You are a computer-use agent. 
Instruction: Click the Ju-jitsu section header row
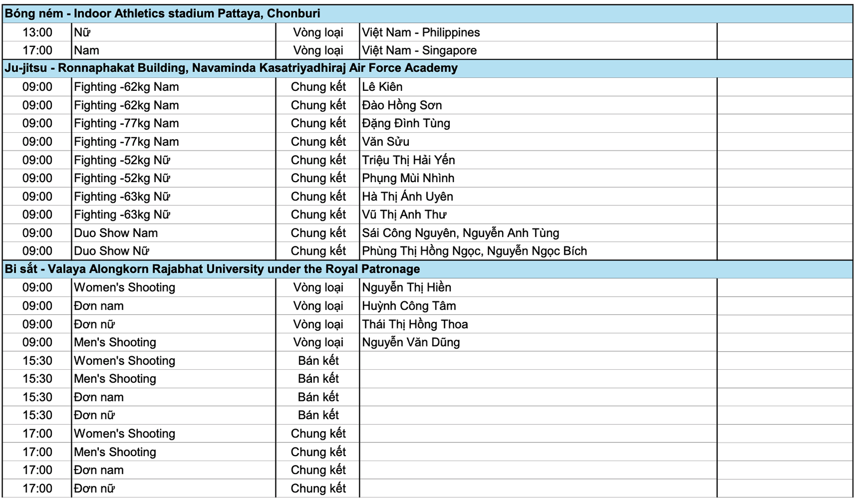tap(230, 67)
